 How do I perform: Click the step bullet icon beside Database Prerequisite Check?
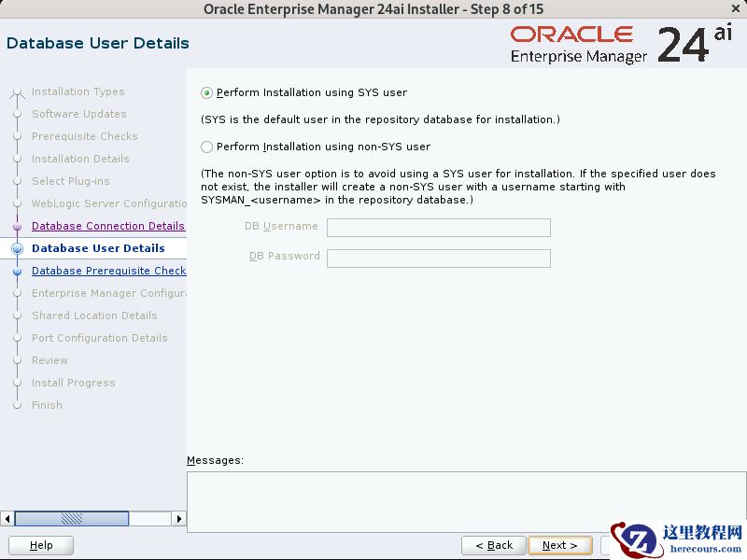pos(17,271)
